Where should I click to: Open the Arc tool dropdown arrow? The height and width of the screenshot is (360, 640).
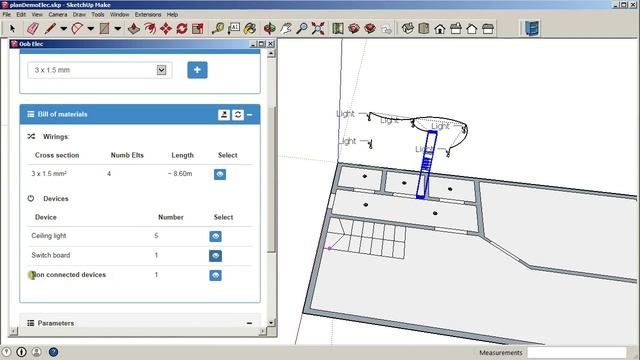tap(91, 29)
